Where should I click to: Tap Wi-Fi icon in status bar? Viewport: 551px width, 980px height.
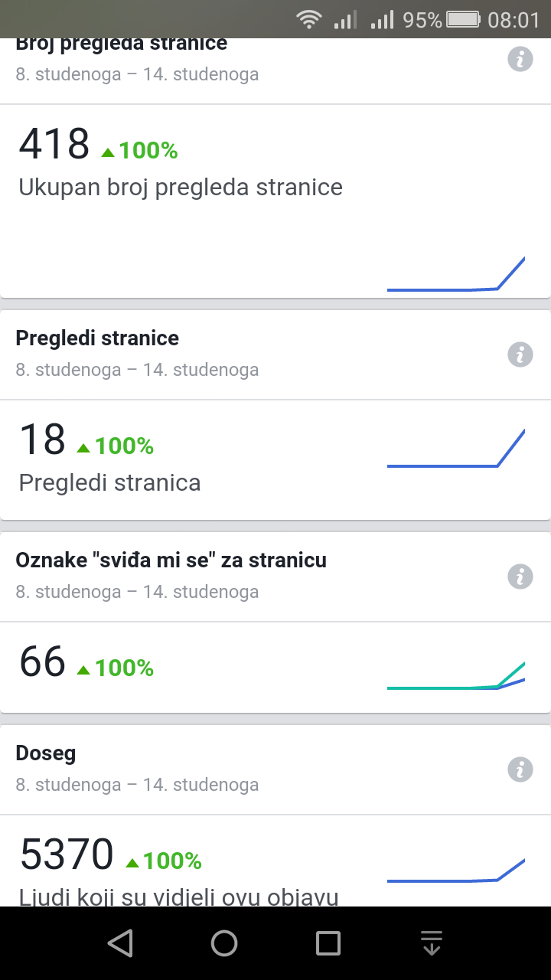pyautogui.click(x=309, y=20)
